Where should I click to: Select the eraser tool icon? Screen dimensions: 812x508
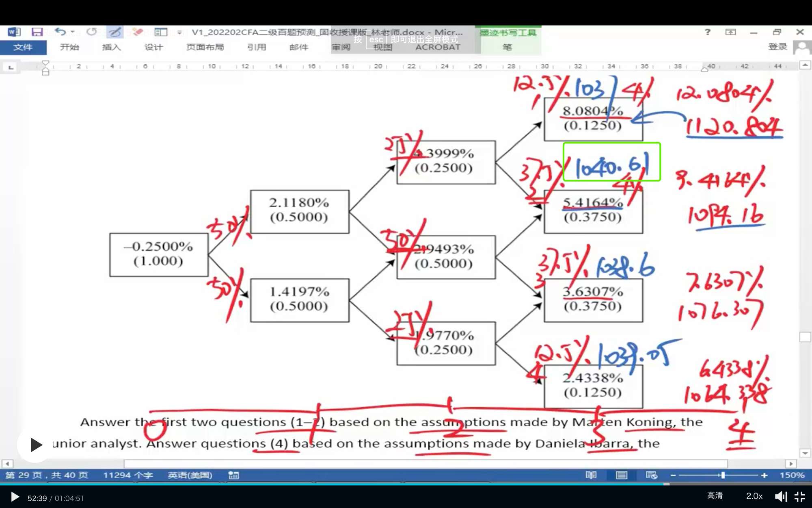tap(138, 32)
